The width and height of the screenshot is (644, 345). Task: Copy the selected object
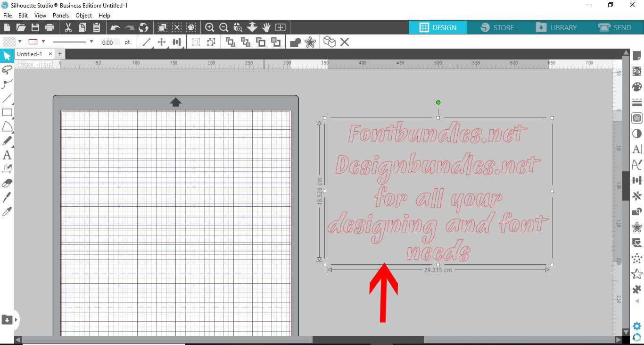tap(82, 27)
